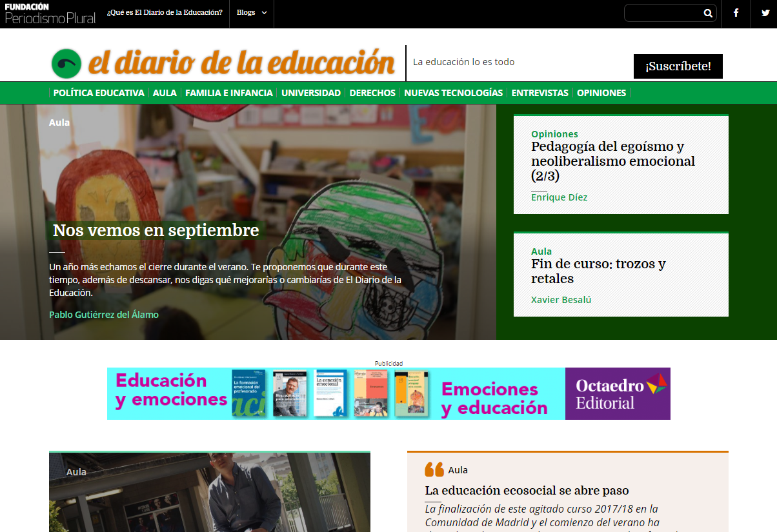This screenshot has height=532, width=777.
Task: Open the Twitter profile icon
Action: pyautogui.click(x=765, y=13)
